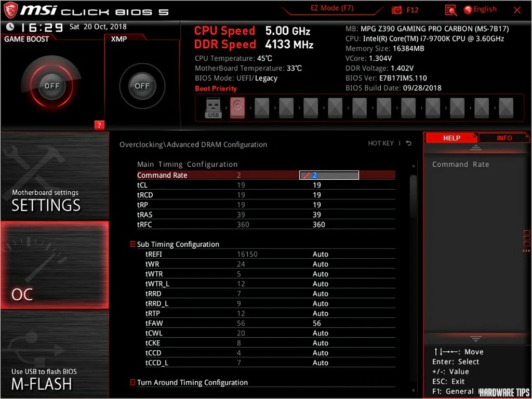Take a screenshot with the F12 camera icon

(x=396, y=10)
